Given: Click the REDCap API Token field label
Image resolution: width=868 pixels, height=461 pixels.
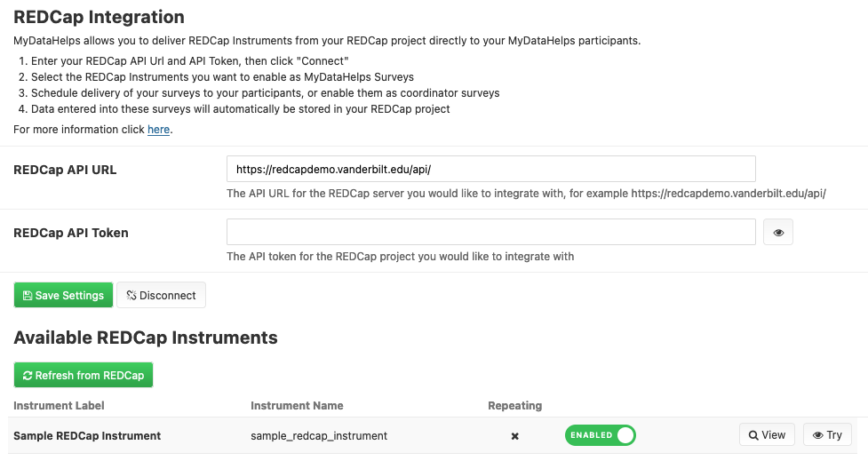Looking at the screenshot, I should pyautogui.click(x=71, y=233).
